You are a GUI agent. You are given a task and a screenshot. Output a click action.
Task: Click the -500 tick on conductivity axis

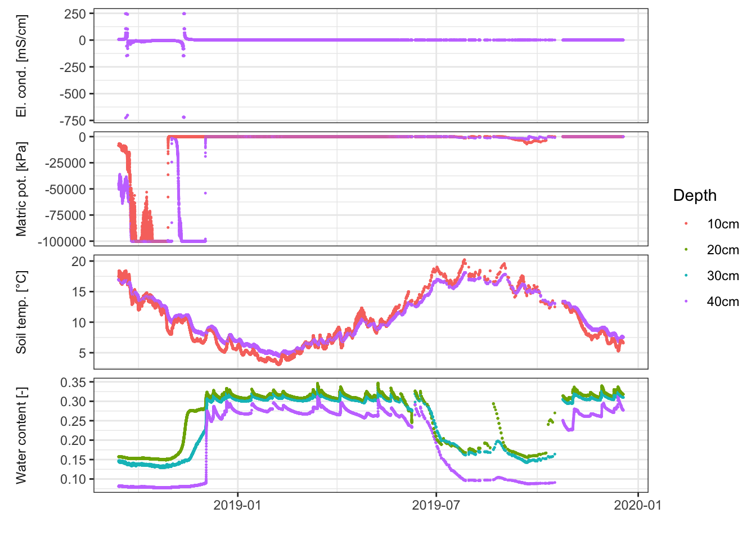point(73,94)
